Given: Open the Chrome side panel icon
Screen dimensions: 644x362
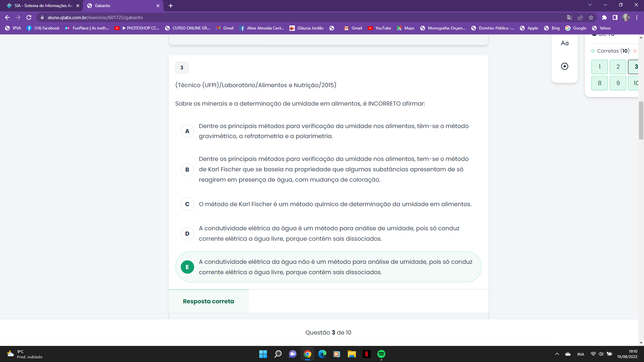Looking at the screenshot, I should (615, 17).
